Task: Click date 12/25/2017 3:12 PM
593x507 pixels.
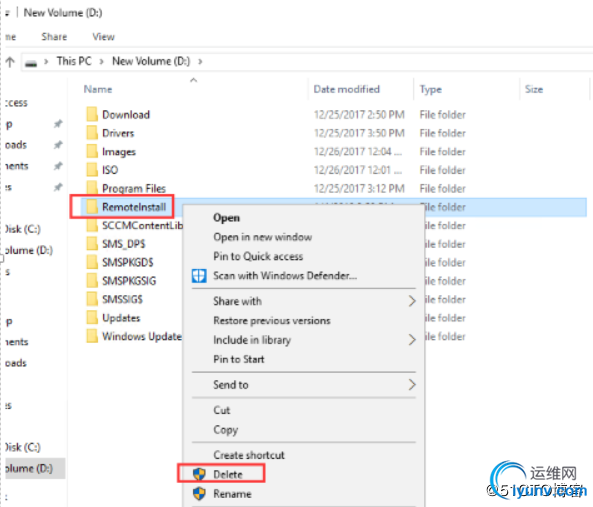Action: click(x=359, y=188)
